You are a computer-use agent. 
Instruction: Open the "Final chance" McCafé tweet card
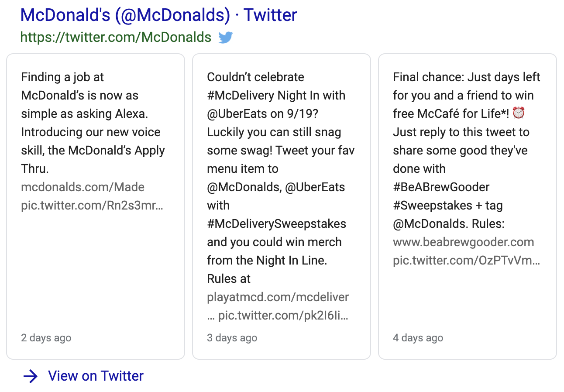(468, 297)
